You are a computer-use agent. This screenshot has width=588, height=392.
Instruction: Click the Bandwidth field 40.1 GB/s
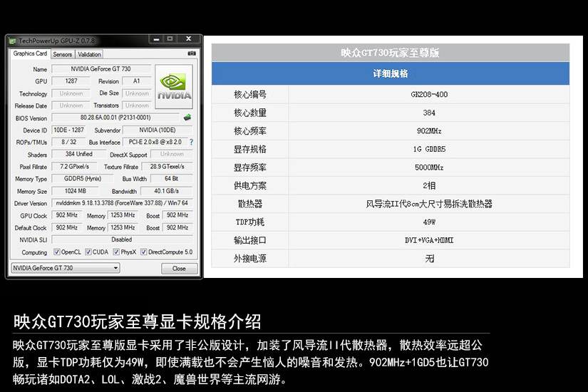pos(167,191)
